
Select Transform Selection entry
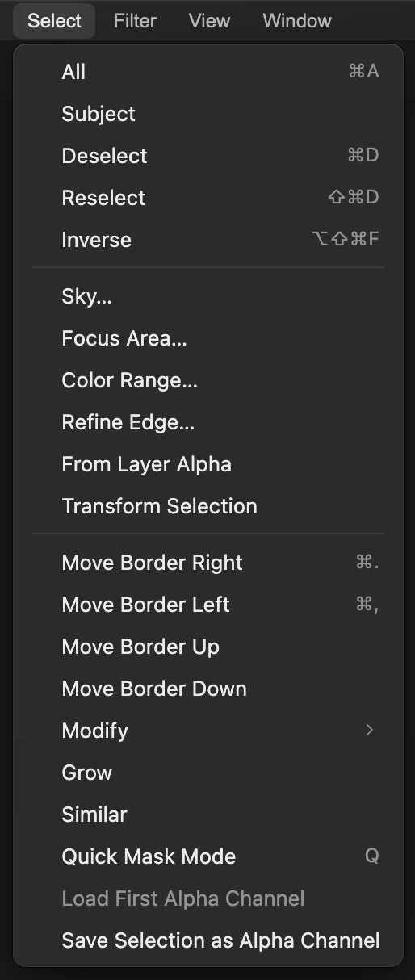pos(208,506)
